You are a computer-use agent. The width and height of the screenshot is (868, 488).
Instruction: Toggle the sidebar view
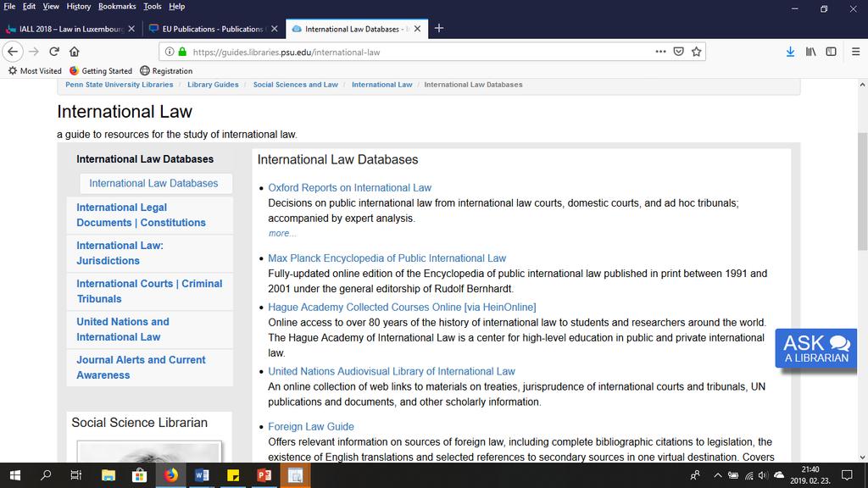pos(831,52)
